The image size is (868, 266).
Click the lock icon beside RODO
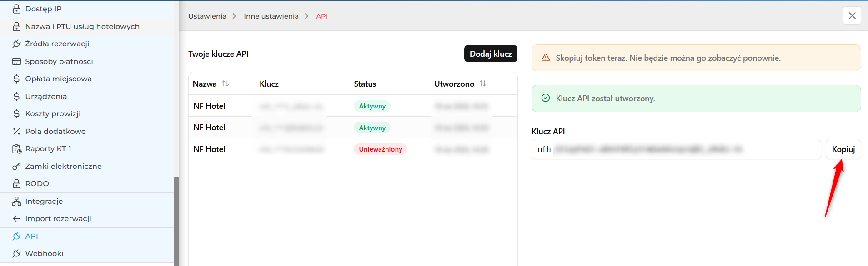pyautogui.click(x=16, y=183)
